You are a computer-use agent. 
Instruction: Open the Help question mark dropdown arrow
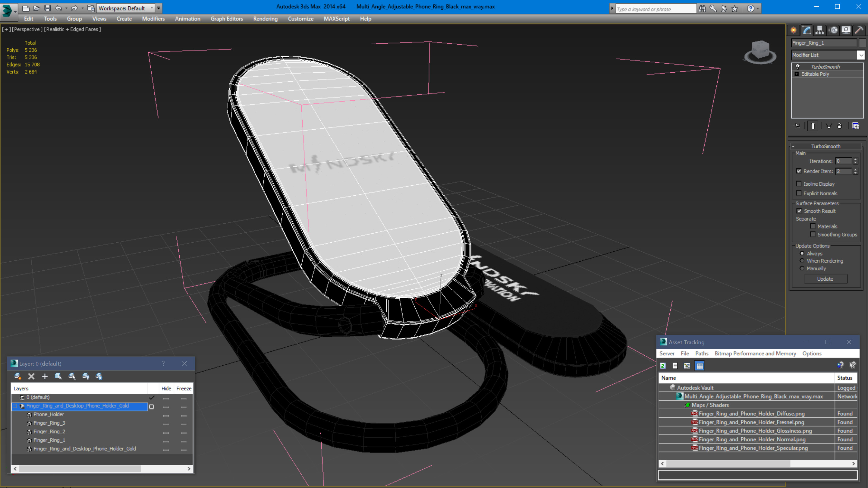tap(758, 9)
